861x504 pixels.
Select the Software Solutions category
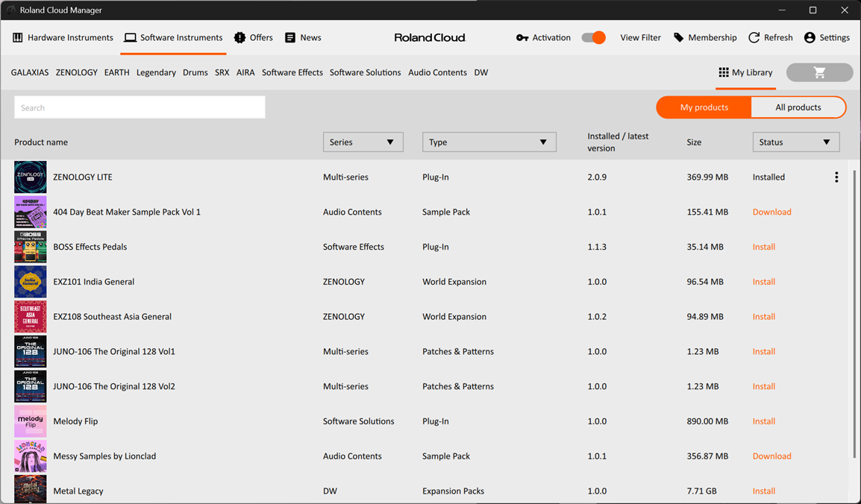pos(365,72)
